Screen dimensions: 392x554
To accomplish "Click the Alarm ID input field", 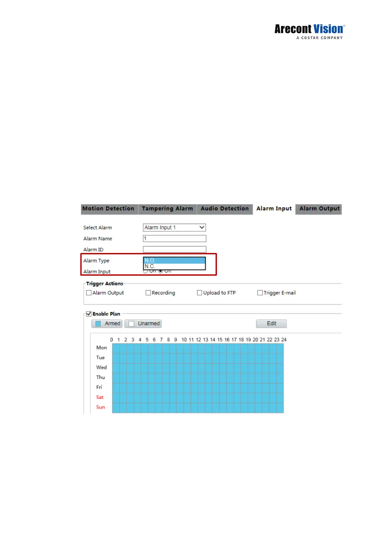I will [x=174, y=249].
